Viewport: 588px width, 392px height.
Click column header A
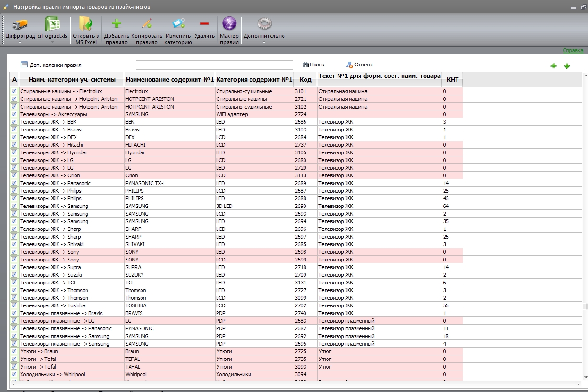(14, 80)
